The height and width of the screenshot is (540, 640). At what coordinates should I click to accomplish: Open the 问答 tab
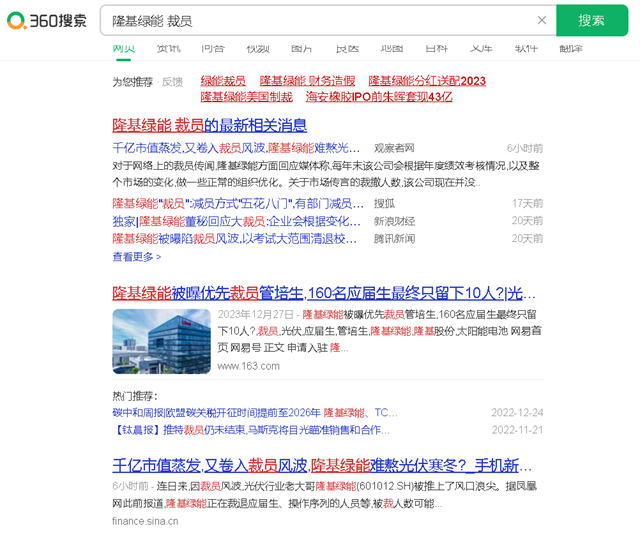tap(213, 49)
